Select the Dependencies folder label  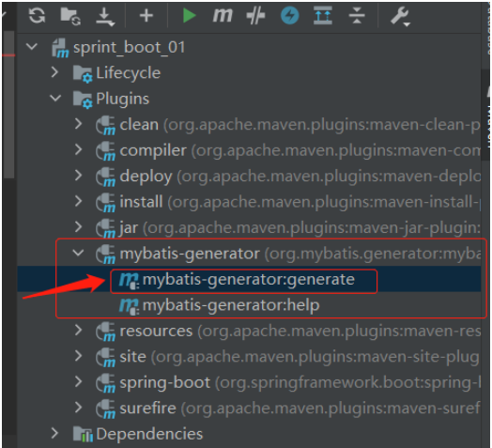click(149, 434)
